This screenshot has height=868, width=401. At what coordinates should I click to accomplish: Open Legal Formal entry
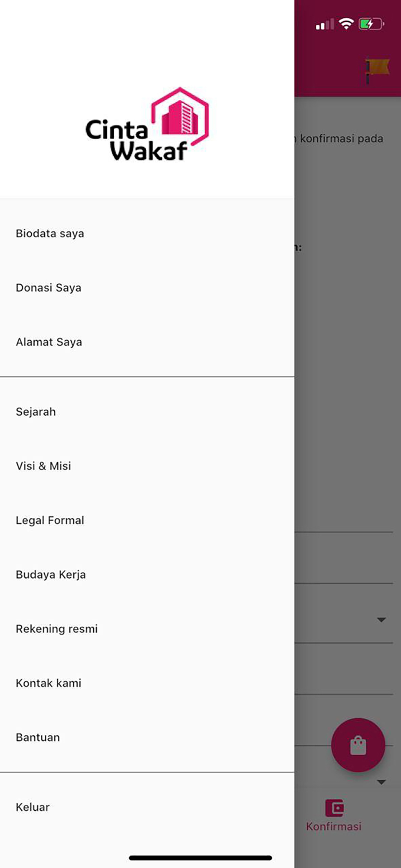(147, 520)
